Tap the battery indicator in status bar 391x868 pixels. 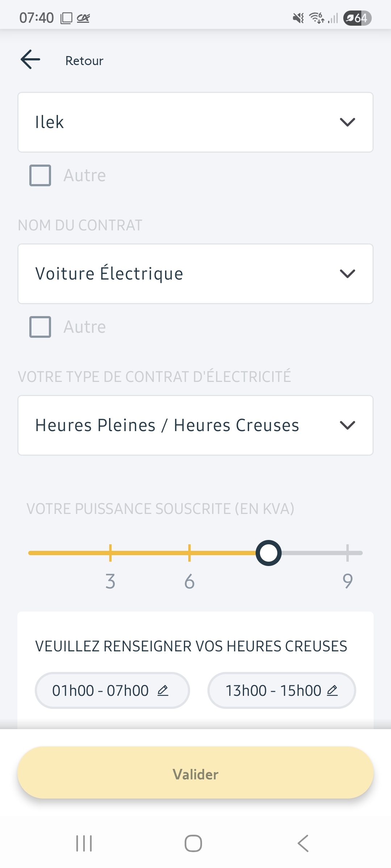[357, 18]
